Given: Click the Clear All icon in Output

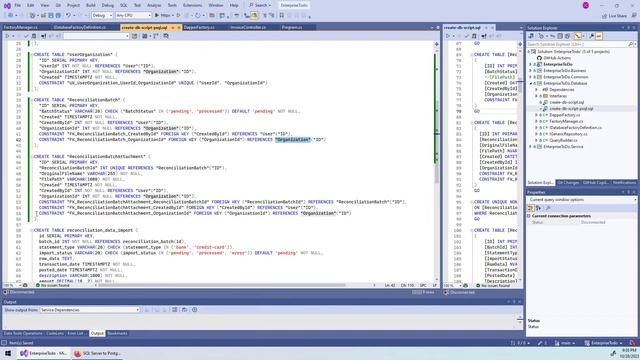Looking at the screenshot, I should click(174, 310).
